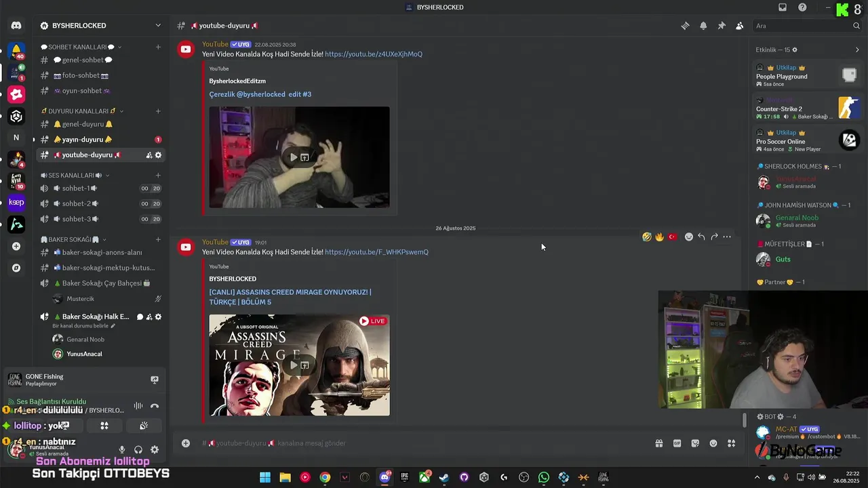Open the BYSHERLOCKED server menu
The width and height of the screenshot is (868, 488).
point(102,26)
